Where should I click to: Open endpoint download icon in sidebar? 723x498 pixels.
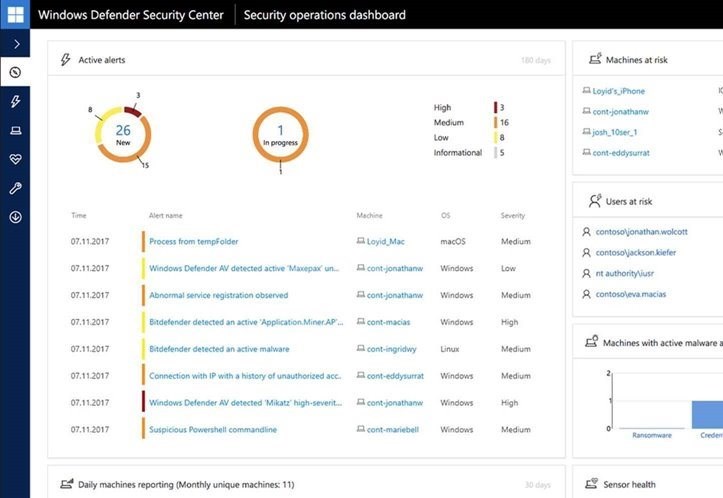[x=15, y=217]
